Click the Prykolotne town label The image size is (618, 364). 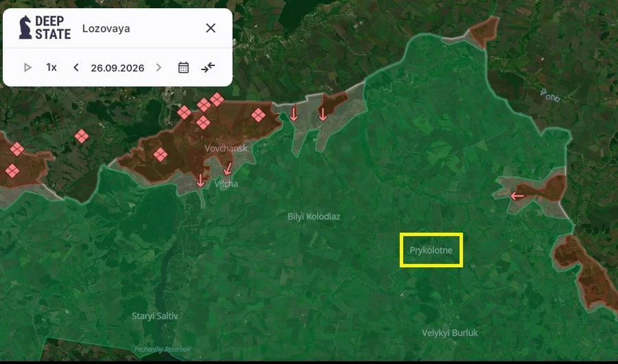pos(431,250)
